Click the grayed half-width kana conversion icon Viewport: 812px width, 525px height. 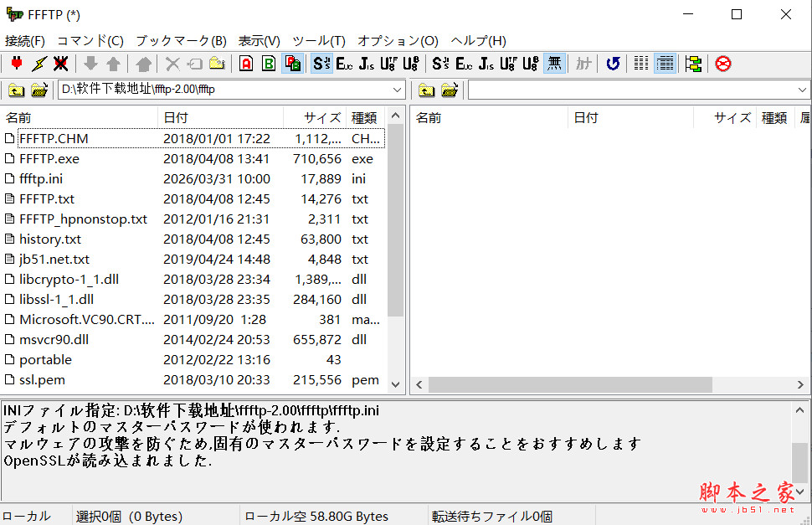click(583, 64)
